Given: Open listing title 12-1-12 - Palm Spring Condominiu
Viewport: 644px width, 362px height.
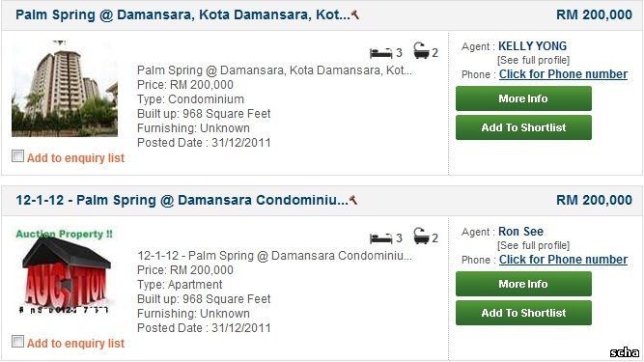Looking at the screenshot, I should (x=182, y=200).
